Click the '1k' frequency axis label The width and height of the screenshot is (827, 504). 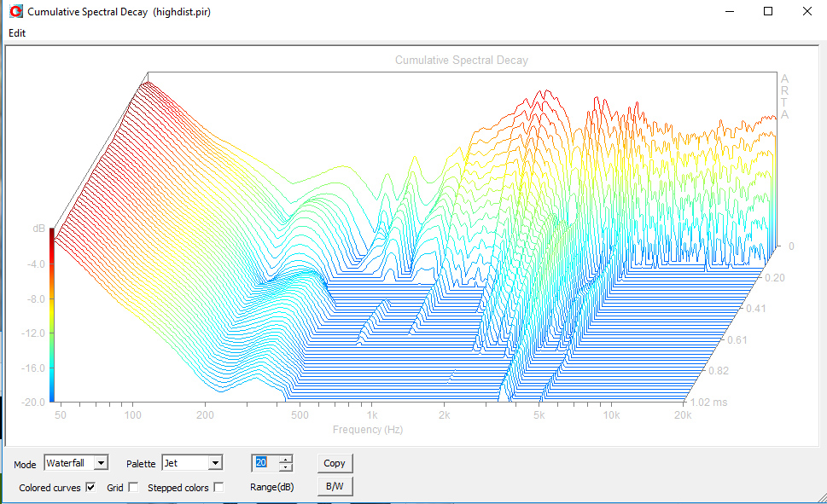tap(372, 415)
